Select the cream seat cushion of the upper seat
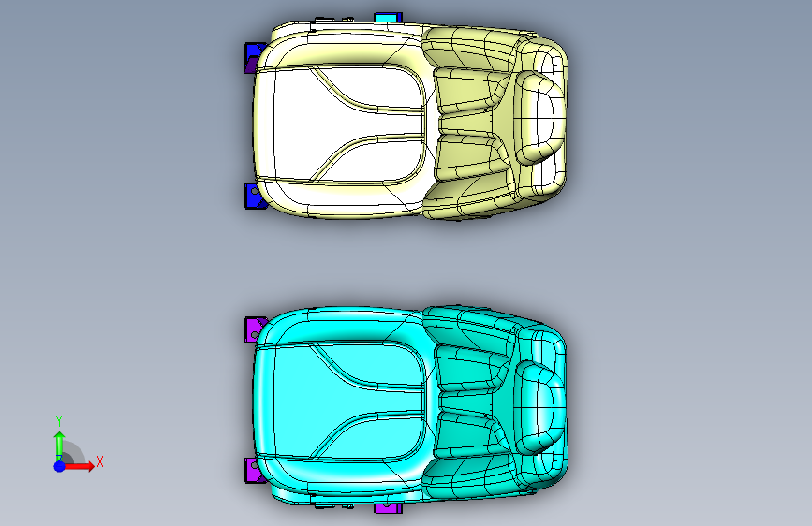 pyautogui.click(x=342, y=124)
